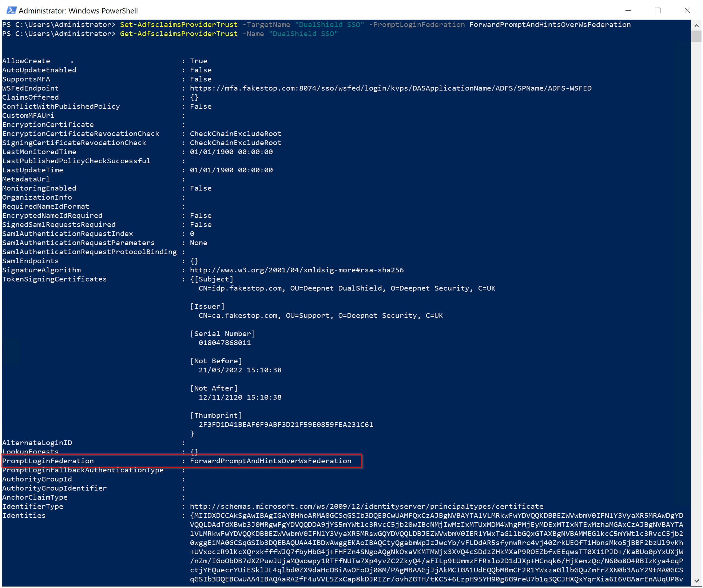This screenshot has width=703, height=588.
Task: Click the PowerShell icon in title bar
Action: [11, 10]
